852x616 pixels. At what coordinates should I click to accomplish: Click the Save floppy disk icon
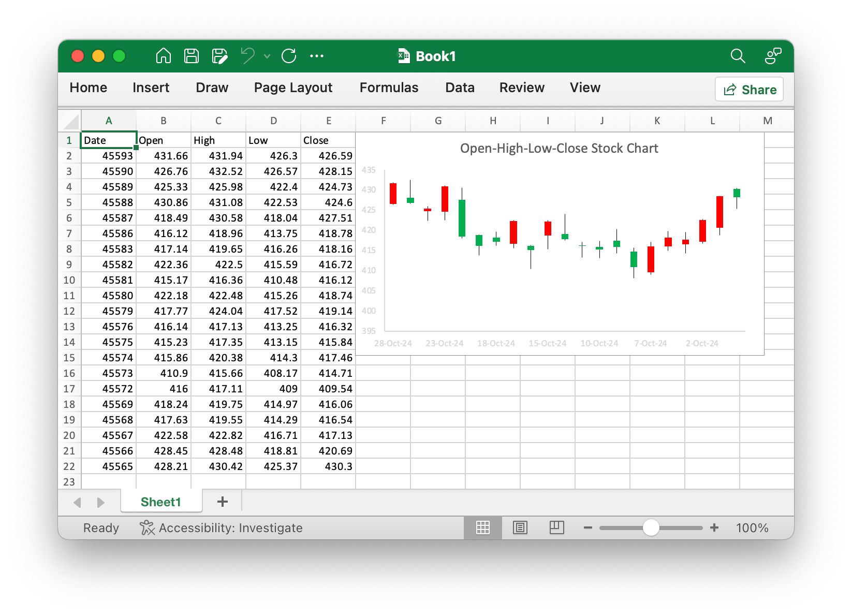tap(192, 56)
